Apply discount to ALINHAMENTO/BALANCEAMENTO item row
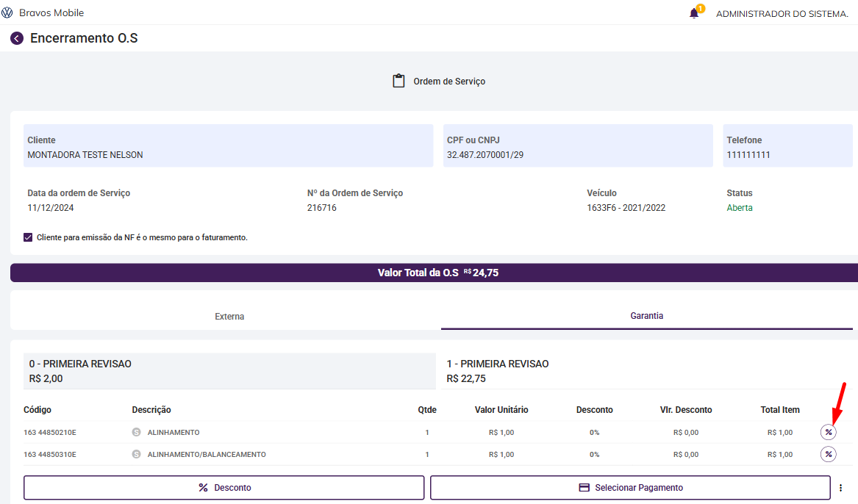This screenshot has height=504, width=858. point(829,454)
